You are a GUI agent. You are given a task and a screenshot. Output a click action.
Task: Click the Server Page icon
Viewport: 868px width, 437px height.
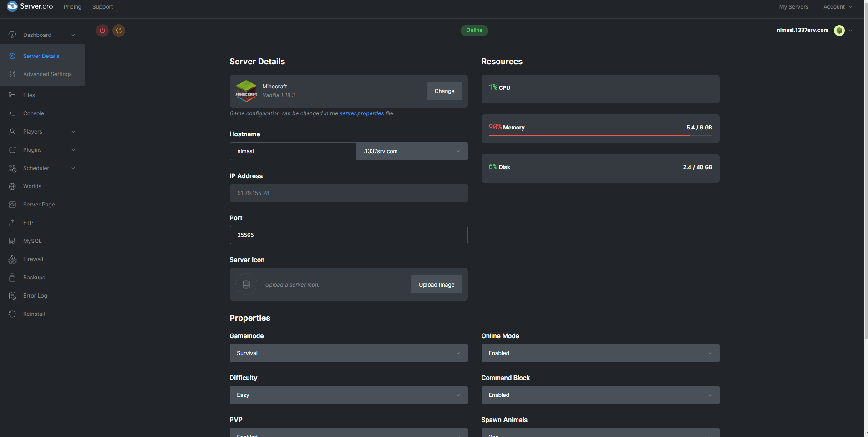[12, 205]
